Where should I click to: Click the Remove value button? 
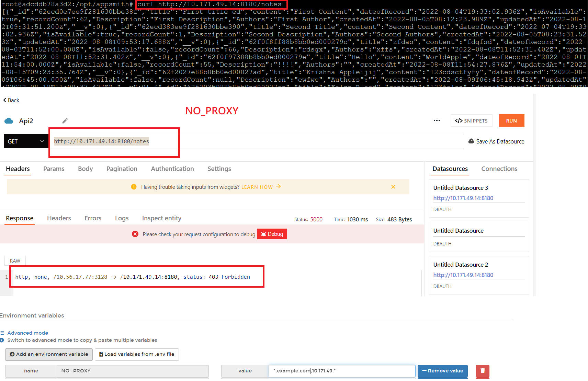coord(442,371)
